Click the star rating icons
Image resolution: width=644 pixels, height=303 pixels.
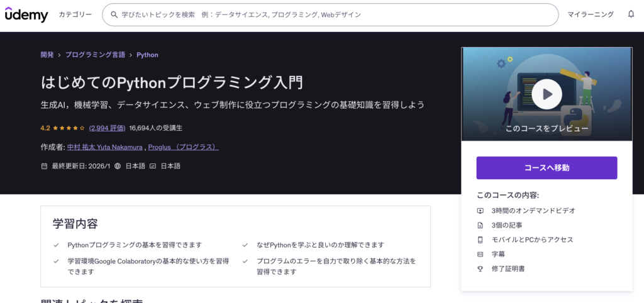tap(69, 128)
